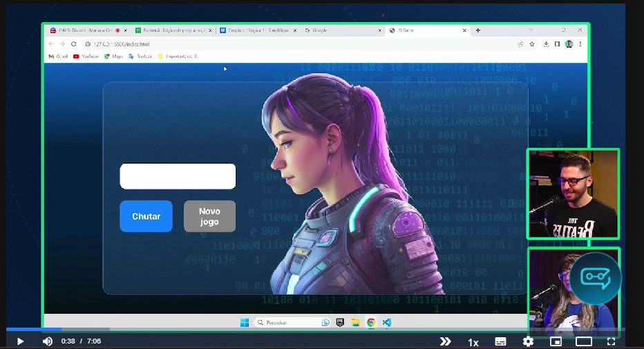Open Traduzir bookmark

click(x=140, y=56)
